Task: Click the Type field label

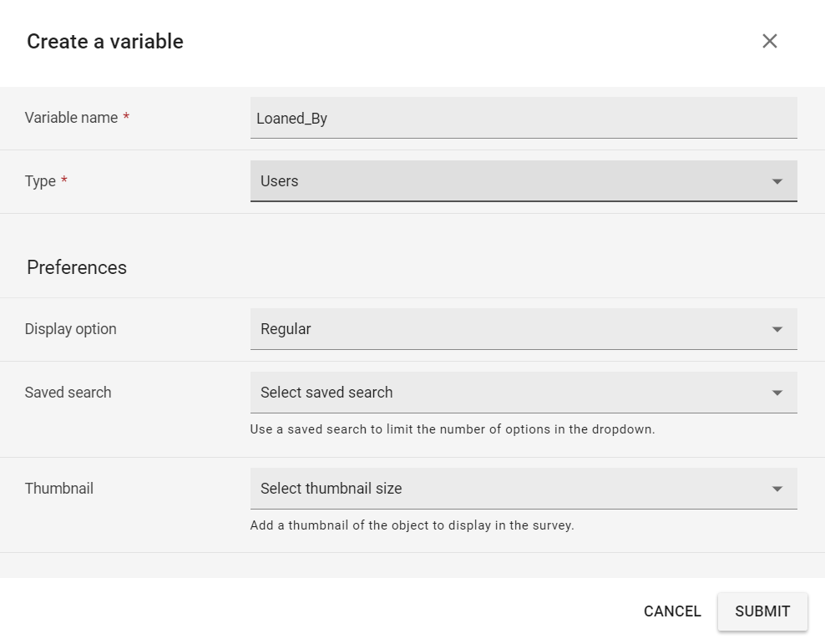Action: click(x=40, y=181)
